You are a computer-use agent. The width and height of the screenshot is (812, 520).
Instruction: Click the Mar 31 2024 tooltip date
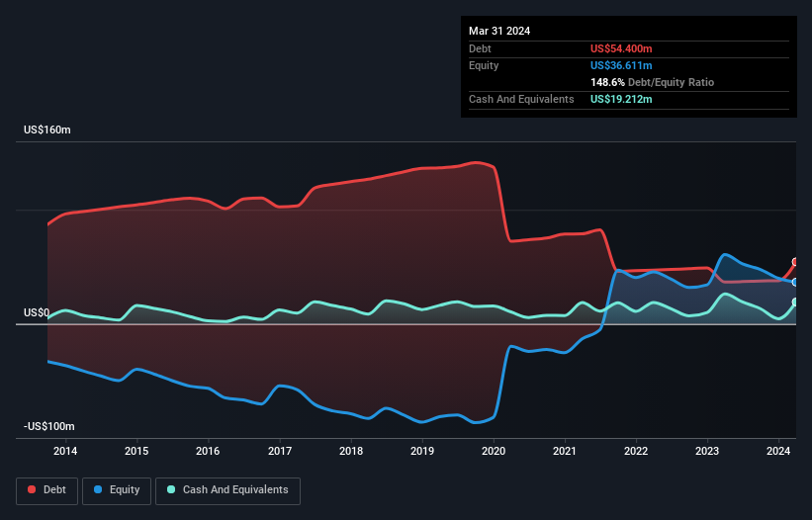pyautogui.click(x=499, y=31)
